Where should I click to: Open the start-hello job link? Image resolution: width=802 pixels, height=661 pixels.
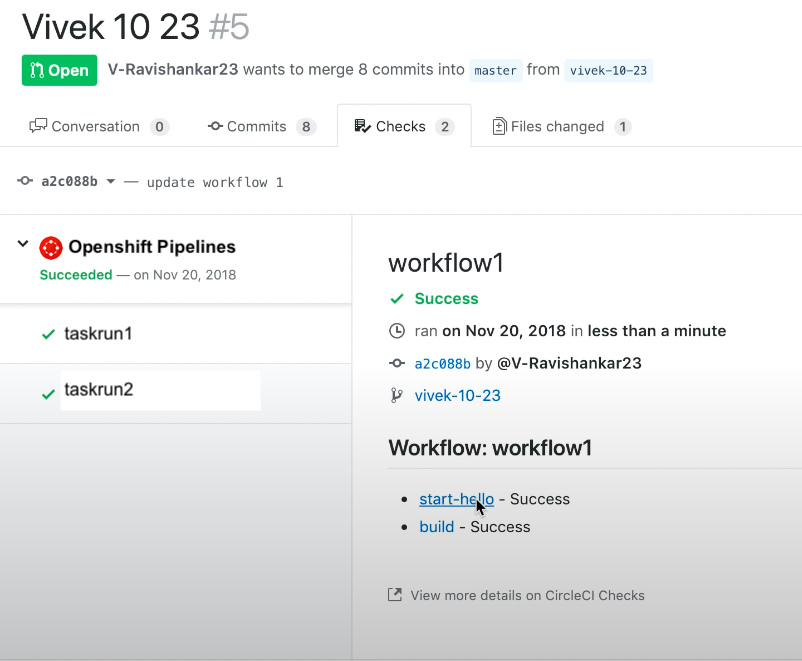[x=456, y=499]
